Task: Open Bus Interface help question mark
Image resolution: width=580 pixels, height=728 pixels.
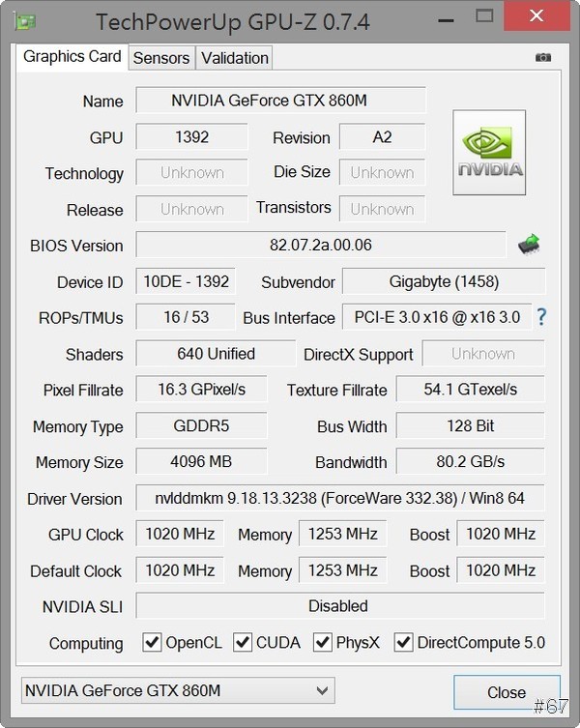Action: pyautogui.click(x=541, y=317)
